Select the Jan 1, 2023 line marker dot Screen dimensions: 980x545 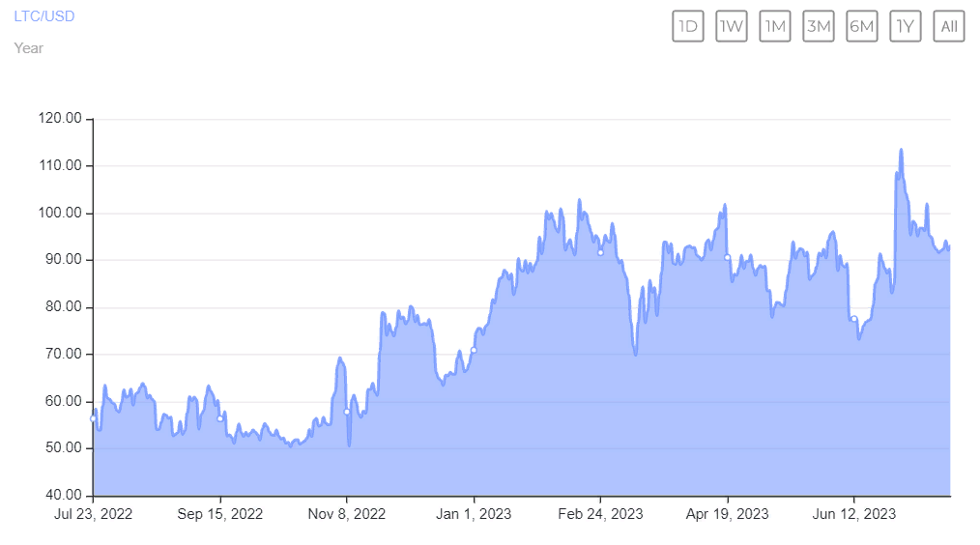[x=474, y=350]
